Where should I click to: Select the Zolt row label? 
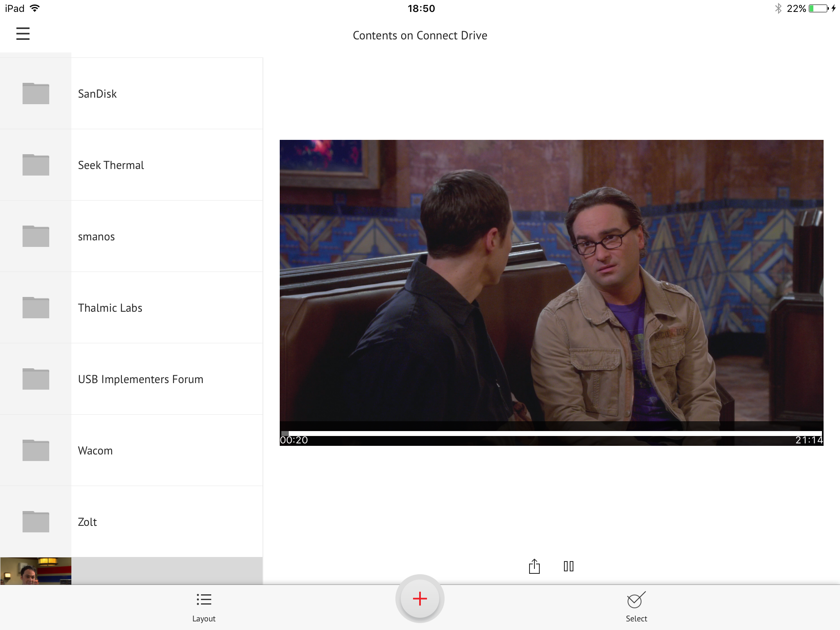coord(87,522)
